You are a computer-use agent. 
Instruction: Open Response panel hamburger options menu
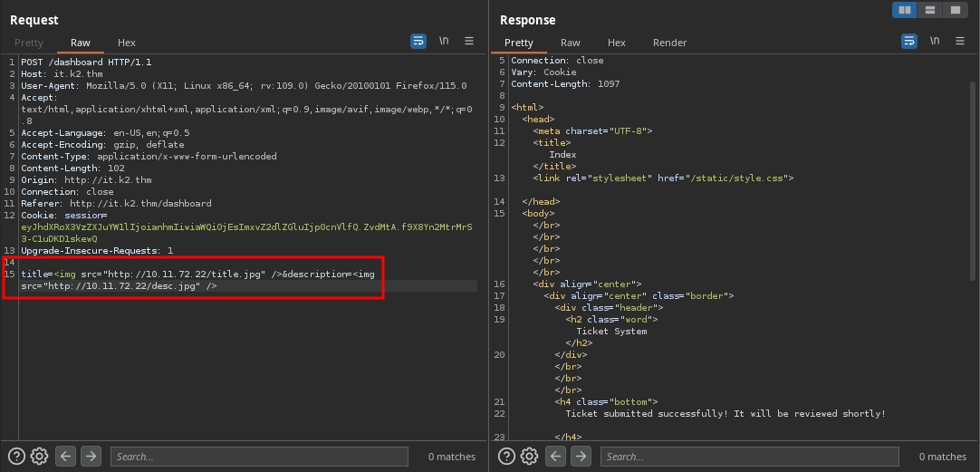[x=960, y=42]
